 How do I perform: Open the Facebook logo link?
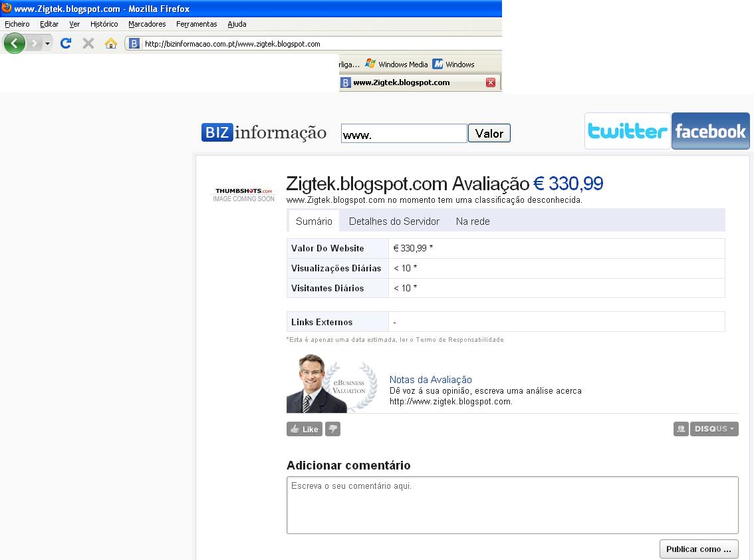[710, 131]
